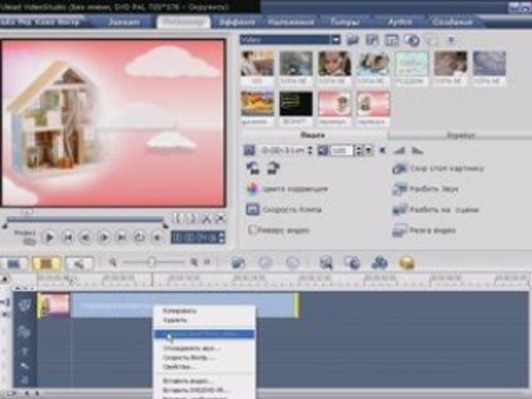The height and width of the screenshot is (399, 532).
Task: Rotate the video counterclockwise
Action: (x=253, y=168)
